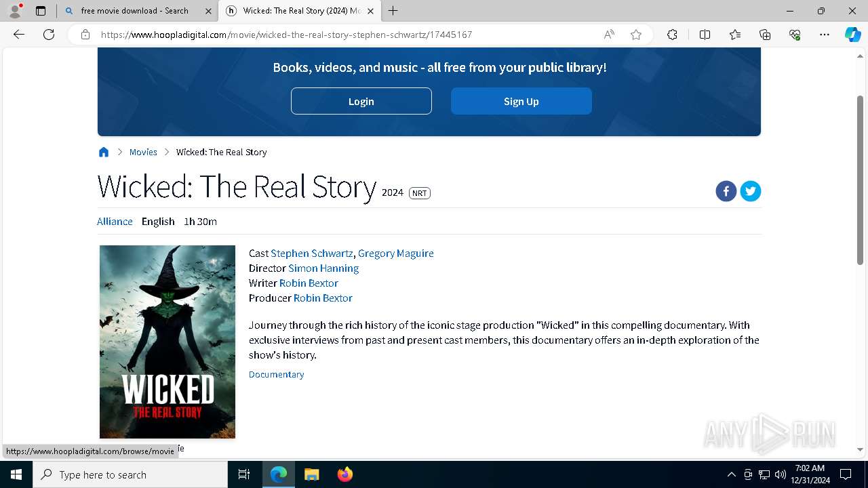View site information lock icon
868x488 pixels.
click(85, 35)
